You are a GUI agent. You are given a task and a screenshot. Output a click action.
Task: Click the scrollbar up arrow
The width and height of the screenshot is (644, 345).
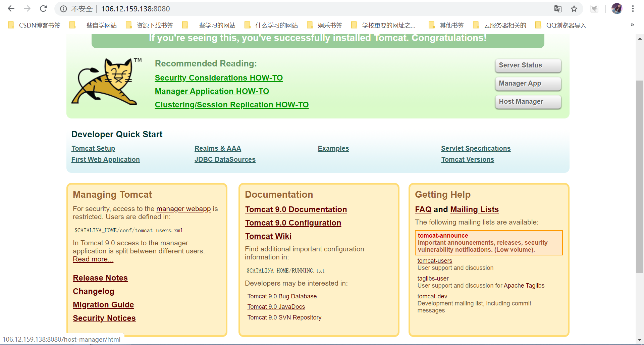[x=640, y=39]
